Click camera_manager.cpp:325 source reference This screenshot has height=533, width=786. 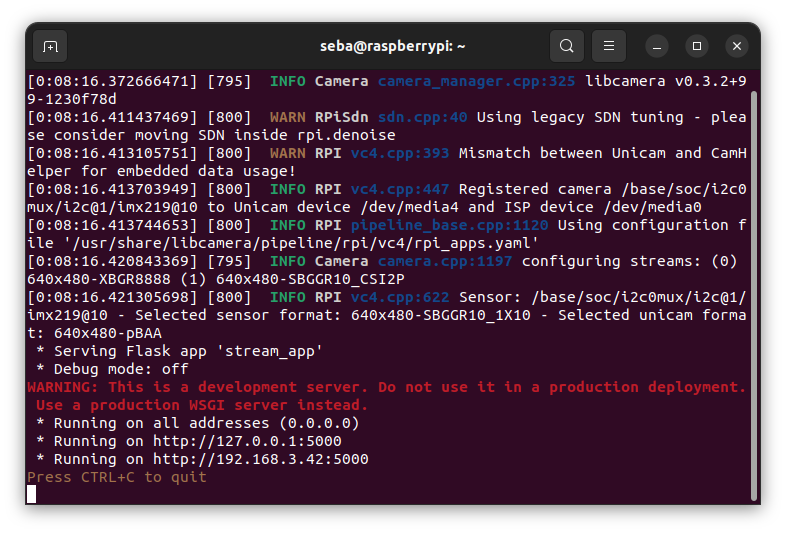point(476,81)
